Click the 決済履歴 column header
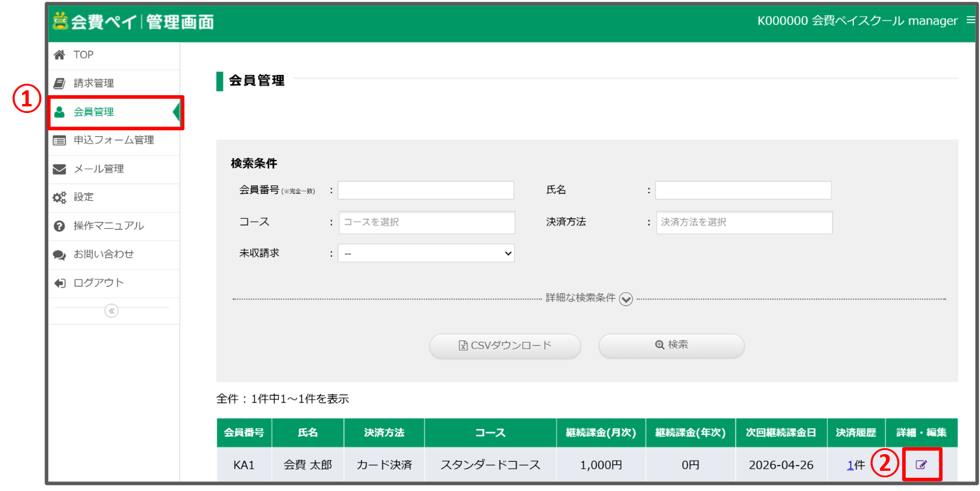980x491 pixels. [856, 433]
